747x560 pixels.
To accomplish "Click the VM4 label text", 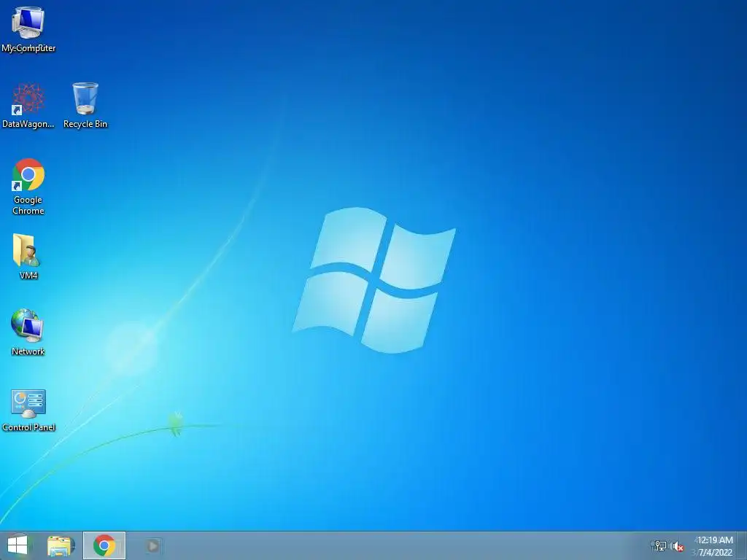I will 28,275.
